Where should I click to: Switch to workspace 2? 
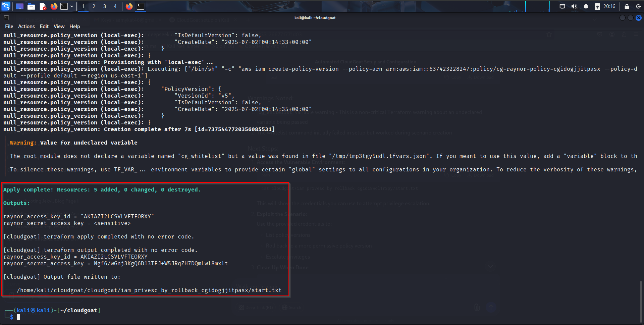(94, 6)
